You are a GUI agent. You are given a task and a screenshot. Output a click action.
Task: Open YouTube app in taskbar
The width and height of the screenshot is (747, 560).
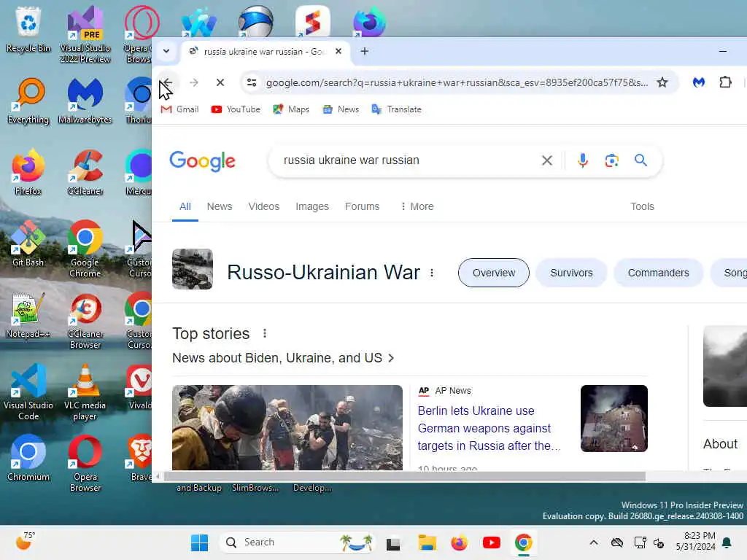[x=491, y=542]
